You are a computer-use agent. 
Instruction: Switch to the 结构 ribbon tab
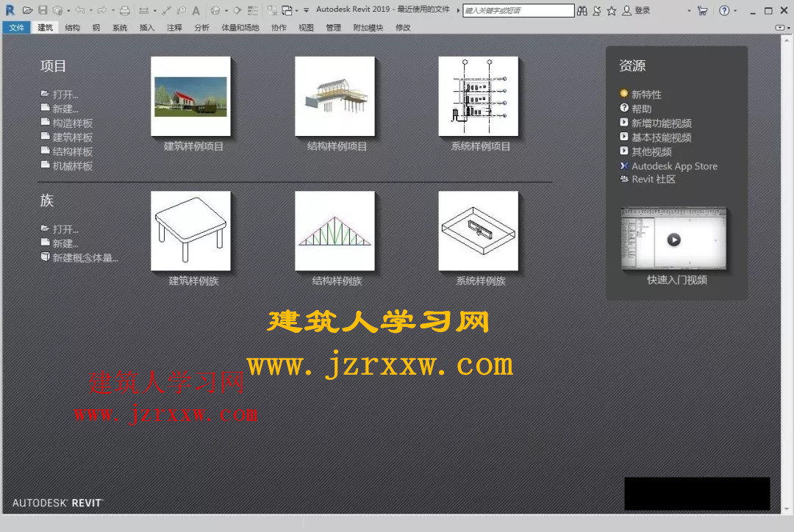pos(72,28)
